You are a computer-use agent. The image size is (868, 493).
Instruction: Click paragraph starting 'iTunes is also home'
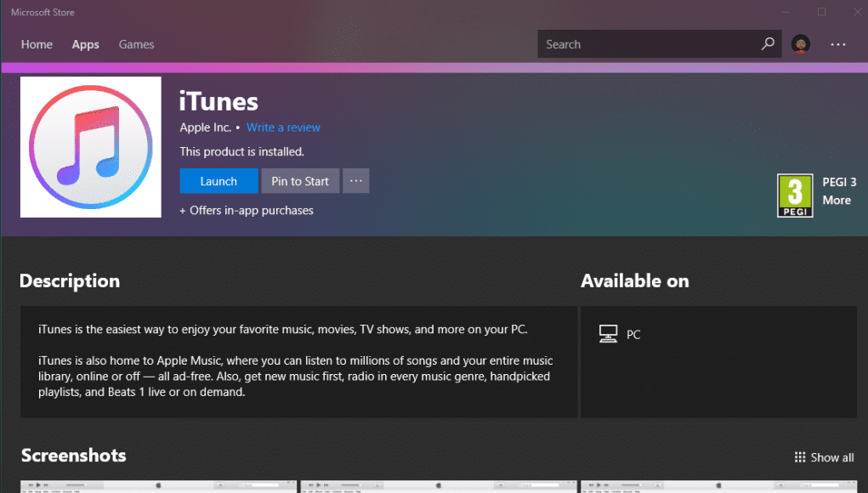pyautogui.click(x=296, y=377)
